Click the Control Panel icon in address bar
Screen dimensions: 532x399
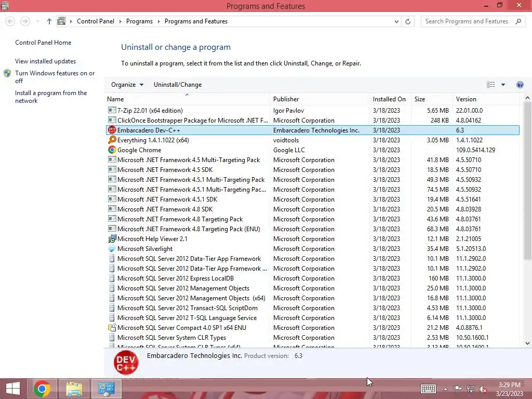pyautogui.click(x=61, y=21)
